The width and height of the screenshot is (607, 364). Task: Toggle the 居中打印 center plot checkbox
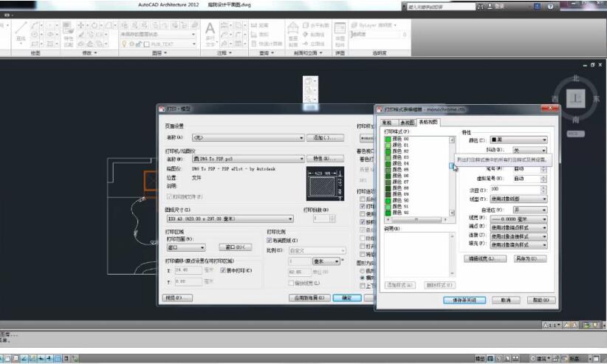223,270
